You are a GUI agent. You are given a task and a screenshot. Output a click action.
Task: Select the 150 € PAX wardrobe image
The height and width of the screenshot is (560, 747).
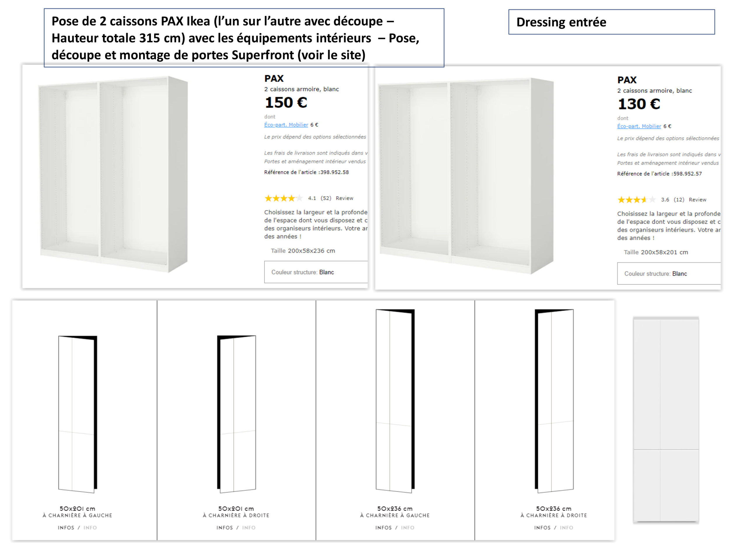[113, 174]
